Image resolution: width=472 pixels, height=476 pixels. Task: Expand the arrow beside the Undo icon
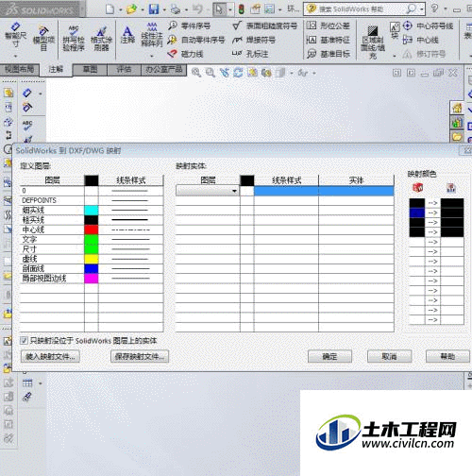(x=208, y=9)
